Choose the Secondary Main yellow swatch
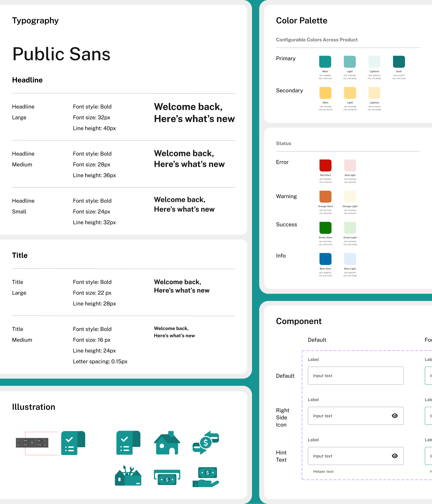This screenshot has height=504, width=432. tap(325, 93)
